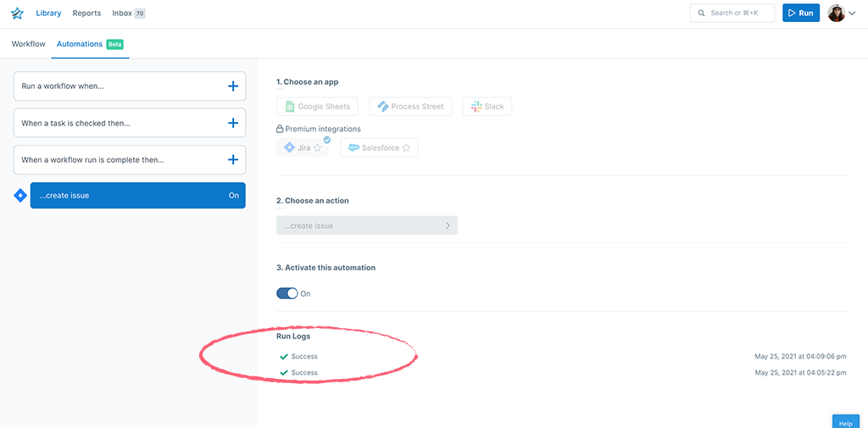Click the Process Street star logo
Screen dimensions: 868x428
(17, 14)
